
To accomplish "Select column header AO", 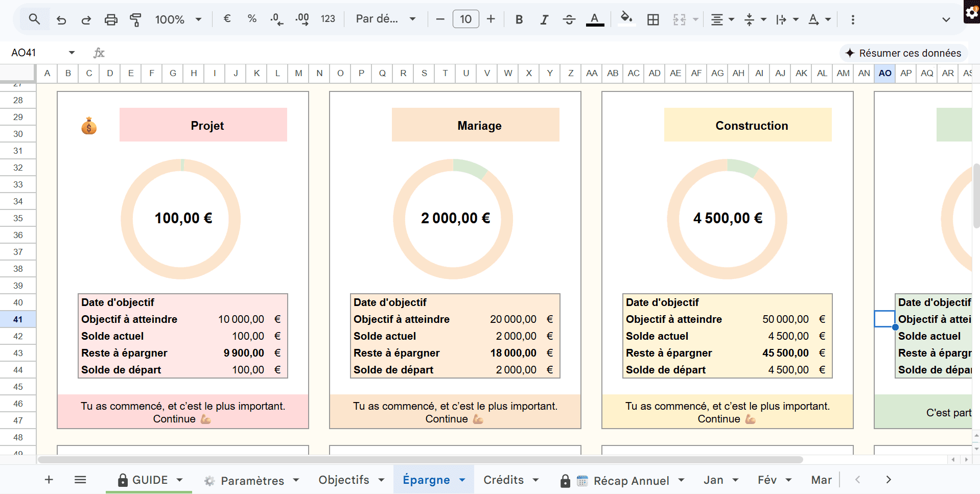I will (x=885, y=73).
